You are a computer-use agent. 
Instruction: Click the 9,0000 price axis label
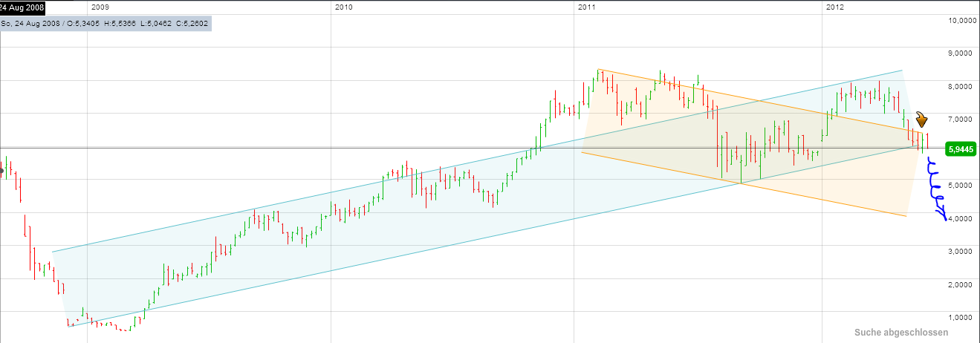pos(961,53)
